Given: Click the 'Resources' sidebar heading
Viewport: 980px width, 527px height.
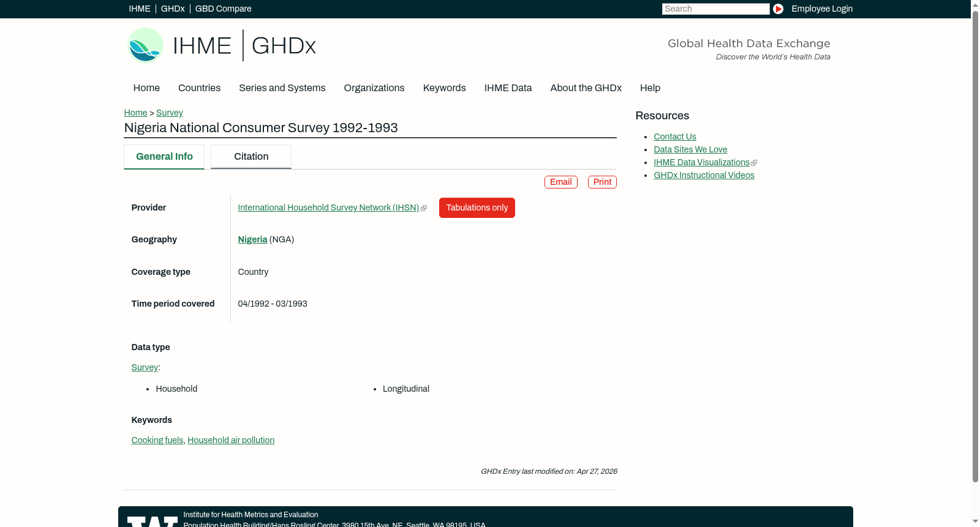Looking at the screenshot, I should [x=662, y=116].
